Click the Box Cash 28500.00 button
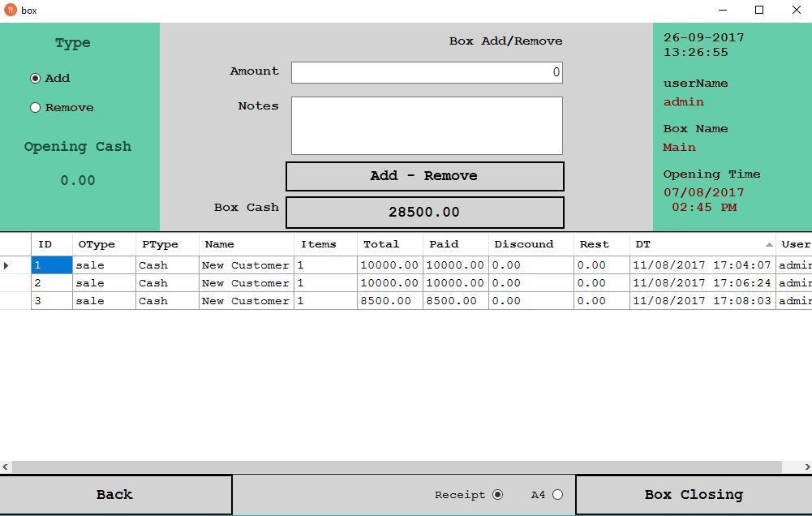Viewport: 812px width, 516px height. (424, 213)
